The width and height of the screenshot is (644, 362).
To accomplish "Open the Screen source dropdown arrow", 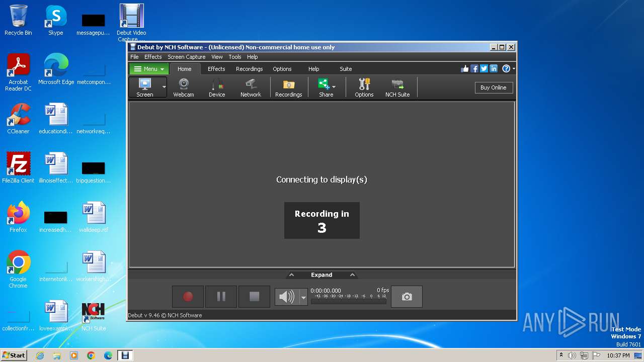I will [x=164, y=87].
